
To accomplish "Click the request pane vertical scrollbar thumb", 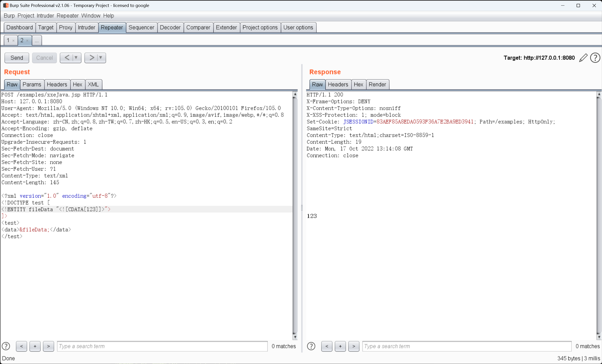I will [x=295, y=215].
